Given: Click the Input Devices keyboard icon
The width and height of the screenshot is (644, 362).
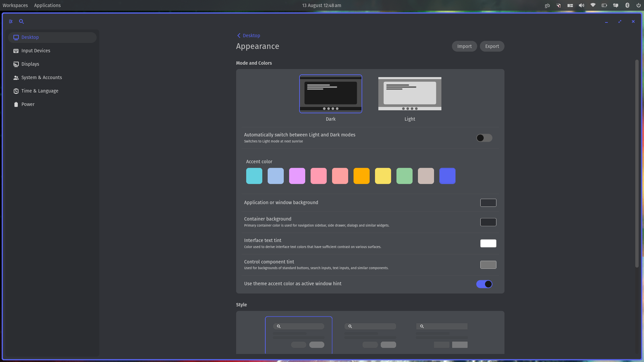Looking at the screenshot, I should pyautogui.click(x=16, y=51).
